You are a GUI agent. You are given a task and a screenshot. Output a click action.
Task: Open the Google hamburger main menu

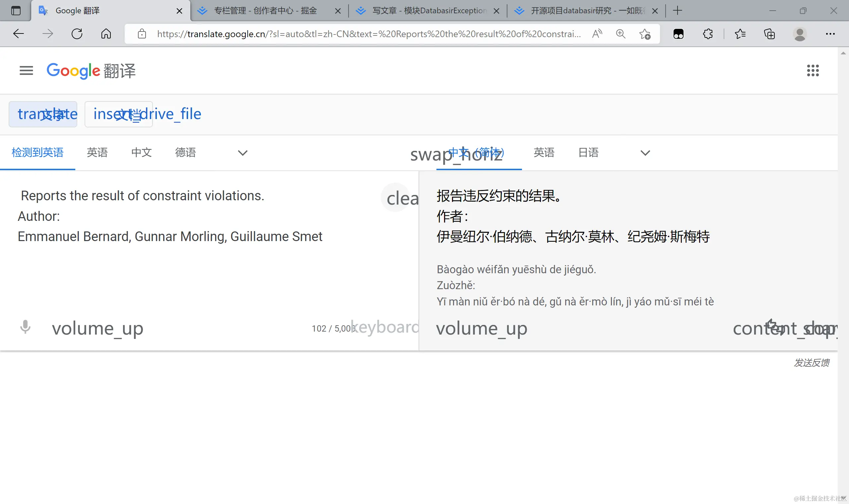click(26, 71)
